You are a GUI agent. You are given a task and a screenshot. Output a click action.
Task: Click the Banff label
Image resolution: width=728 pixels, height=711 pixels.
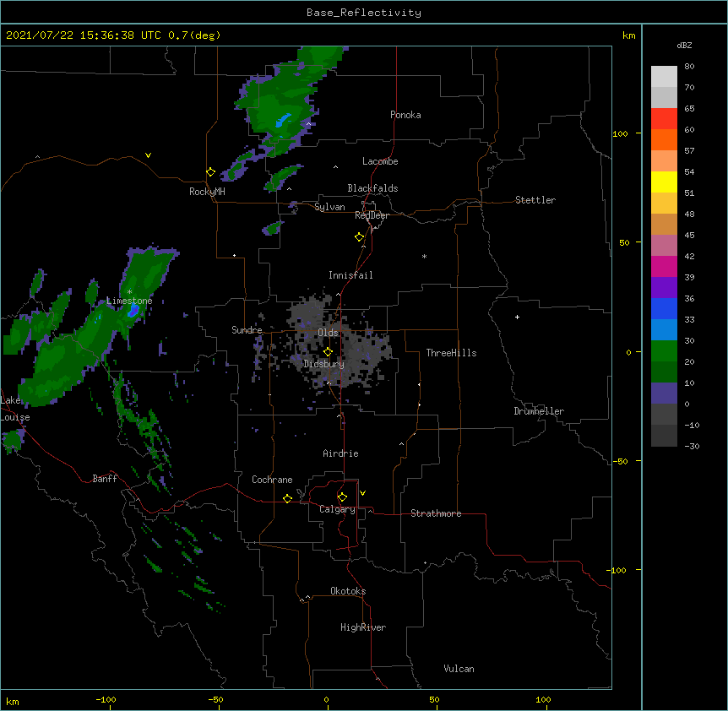(105, 479)
